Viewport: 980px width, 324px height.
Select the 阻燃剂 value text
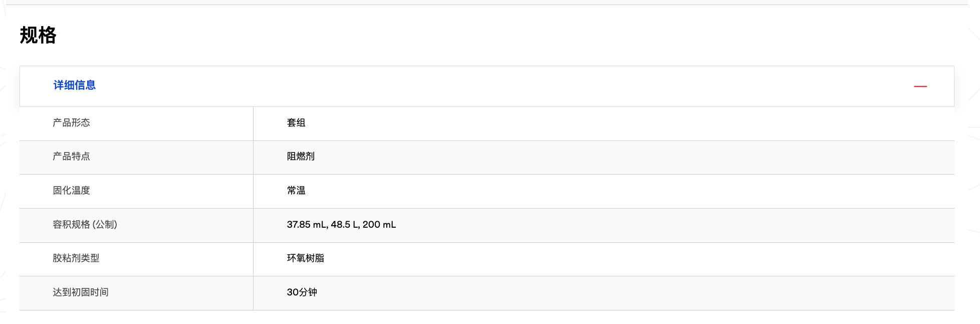pos(301,156)
